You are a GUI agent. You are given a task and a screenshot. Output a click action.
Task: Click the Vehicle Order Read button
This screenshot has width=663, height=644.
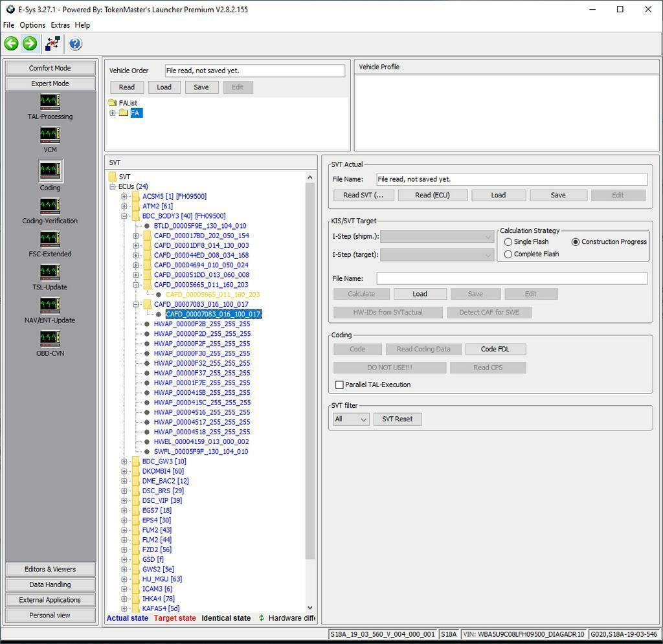tap(127, 87)
